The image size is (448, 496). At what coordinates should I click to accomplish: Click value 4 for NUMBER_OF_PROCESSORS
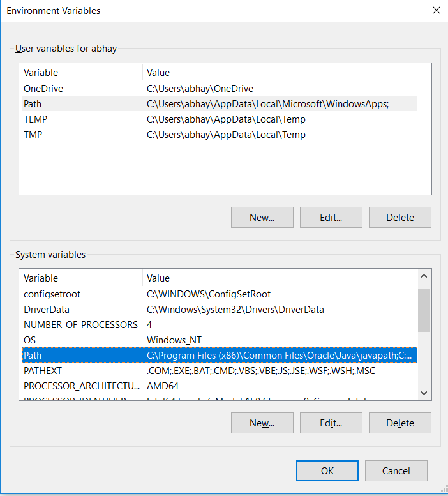click(149, 324)
